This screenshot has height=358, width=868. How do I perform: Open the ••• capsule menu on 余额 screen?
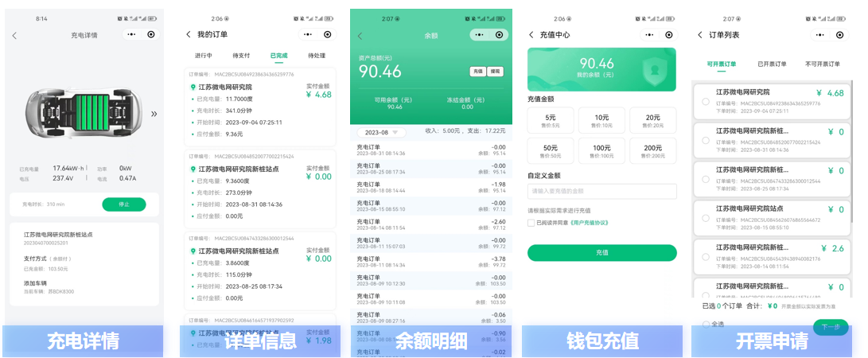pyautogui.click(x=480, y=35)
